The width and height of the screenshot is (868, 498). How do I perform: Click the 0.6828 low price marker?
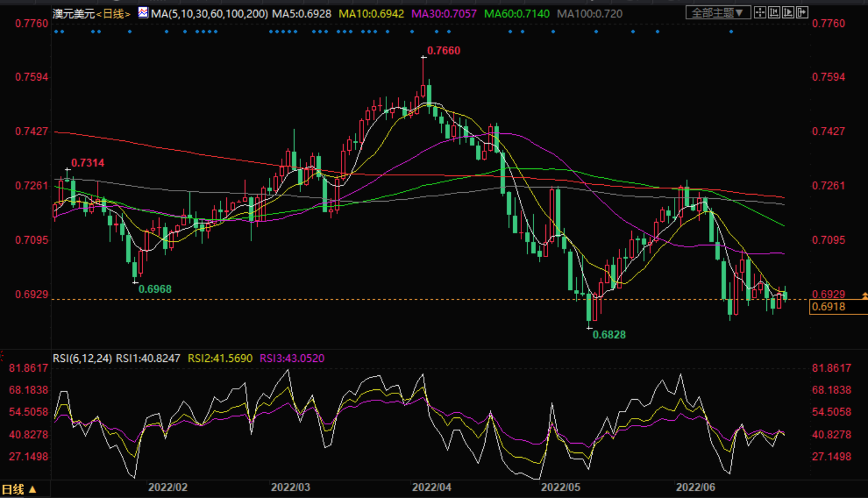click(x=608, y=335)
